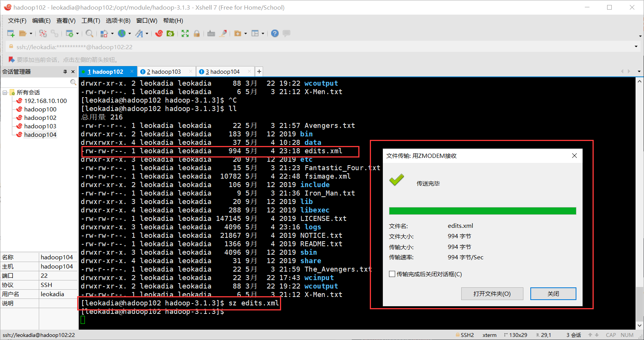The image size is (644, 340).
Task: Close the active hadoop102 tab
Action: pyautogui.click(x=132, y=71)
